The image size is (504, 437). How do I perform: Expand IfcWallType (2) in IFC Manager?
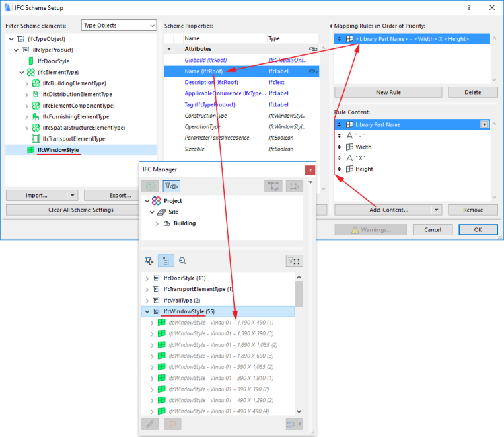point(147,301)
